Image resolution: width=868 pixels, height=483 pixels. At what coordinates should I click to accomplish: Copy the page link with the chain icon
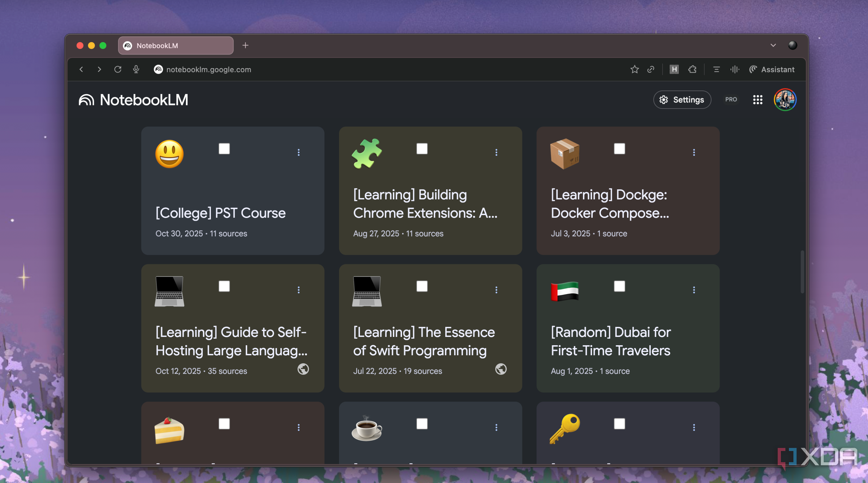651,69
